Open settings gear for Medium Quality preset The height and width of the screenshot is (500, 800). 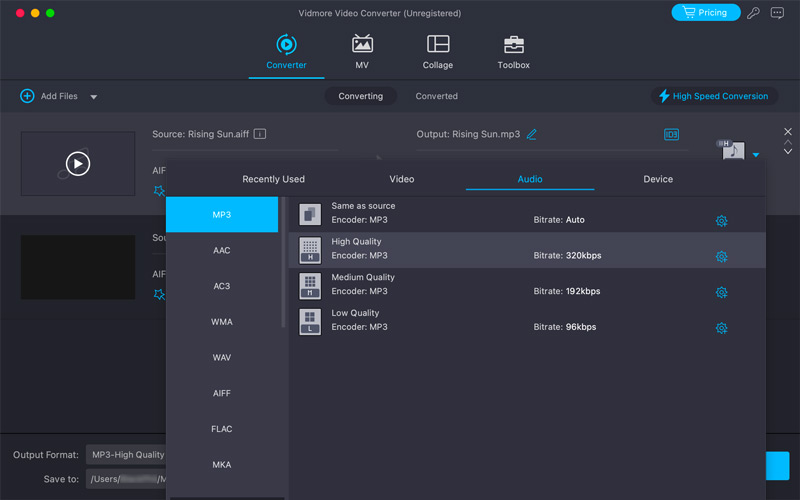click(x=721, y=292)
